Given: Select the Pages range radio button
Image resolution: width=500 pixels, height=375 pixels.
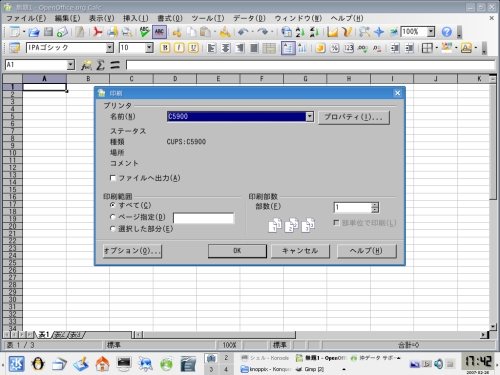Looking at the screenshot, I should (113, 217).
